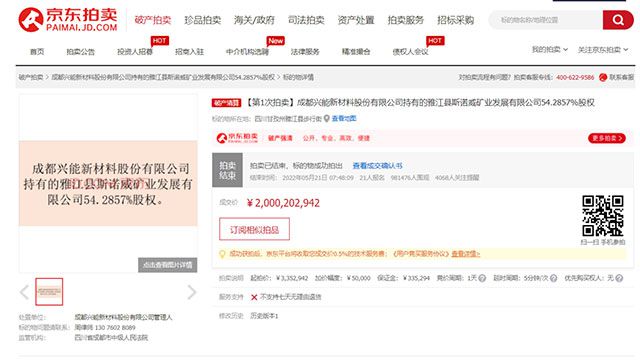Click the map pin location icon
This screenshot has width=640, height=362.
tap(327, 118)
